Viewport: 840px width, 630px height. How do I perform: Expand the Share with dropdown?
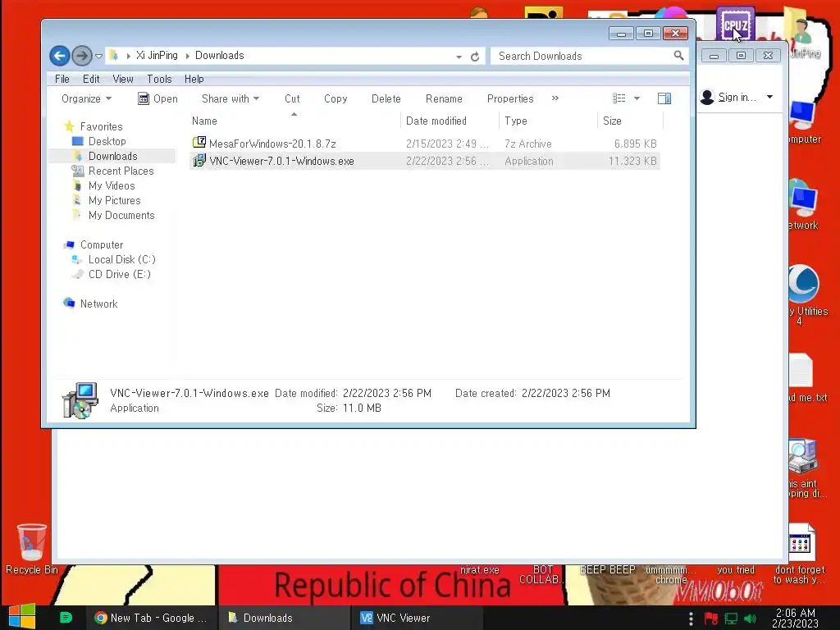pyautogui.click(x=231, y=98)
